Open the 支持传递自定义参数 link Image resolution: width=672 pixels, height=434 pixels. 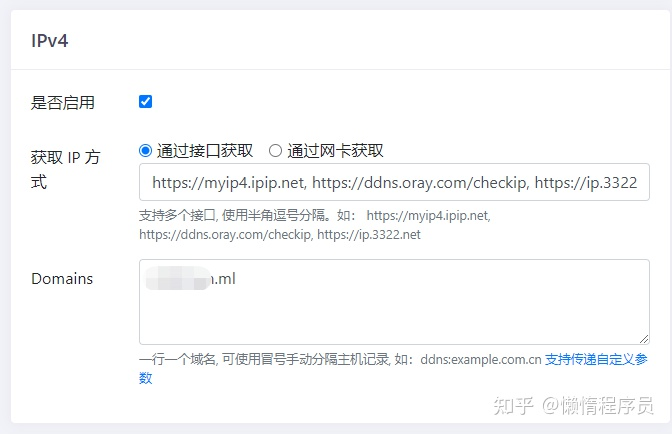pyautogui.click(x=596, y=359)
